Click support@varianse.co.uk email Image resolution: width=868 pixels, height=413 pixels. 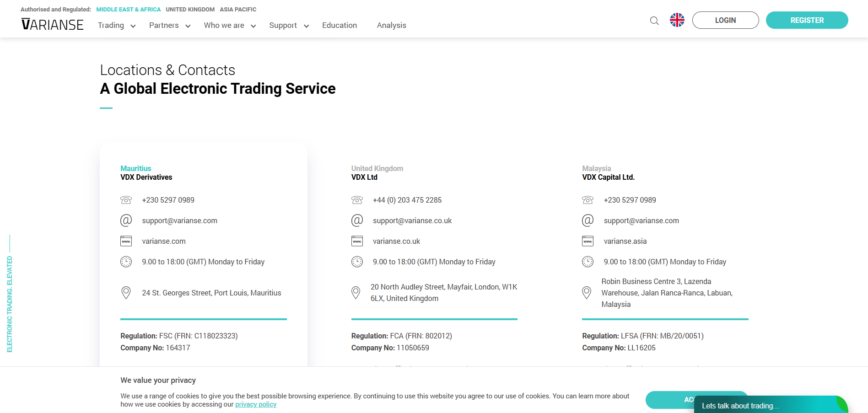coord(412,220)
